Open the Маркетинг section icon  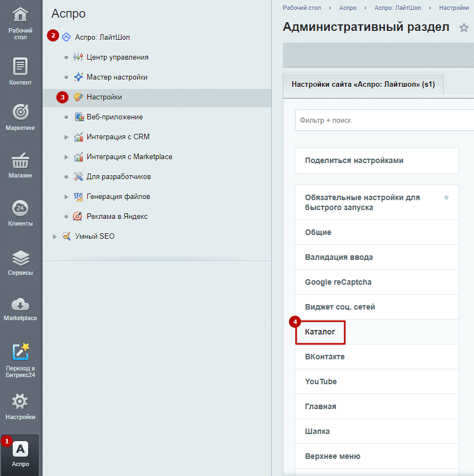coord(20,112)
